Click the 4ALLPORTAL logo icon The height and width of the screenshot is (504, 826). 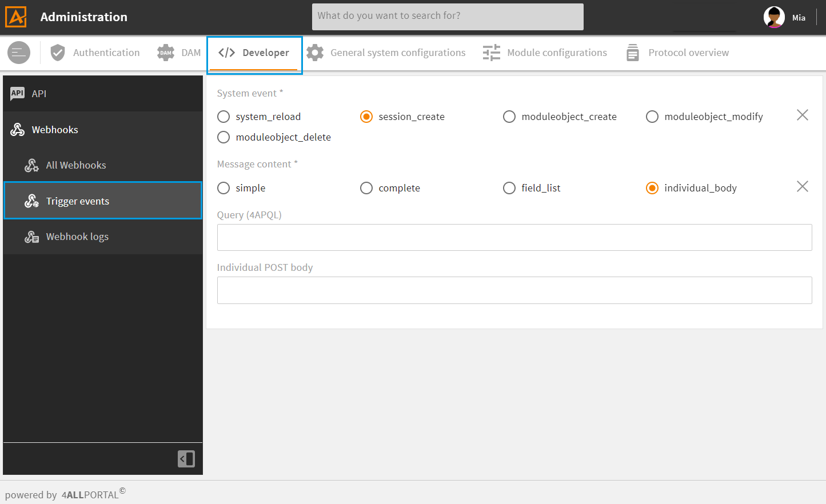16,17
